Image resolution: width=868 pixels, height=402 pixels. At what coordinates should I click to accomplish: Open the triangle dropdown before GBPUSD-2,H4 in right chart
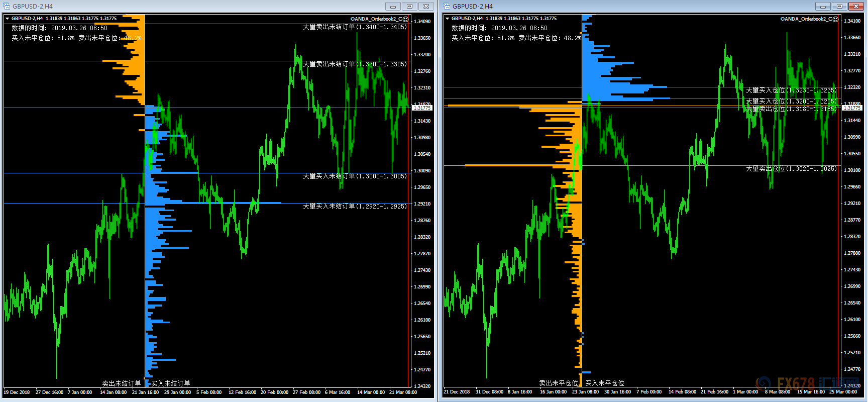447,19
